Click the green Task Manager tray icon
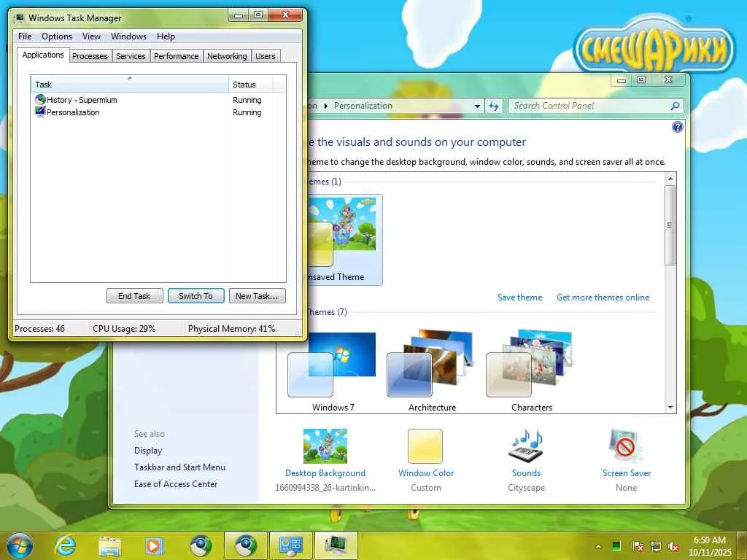 616,545
